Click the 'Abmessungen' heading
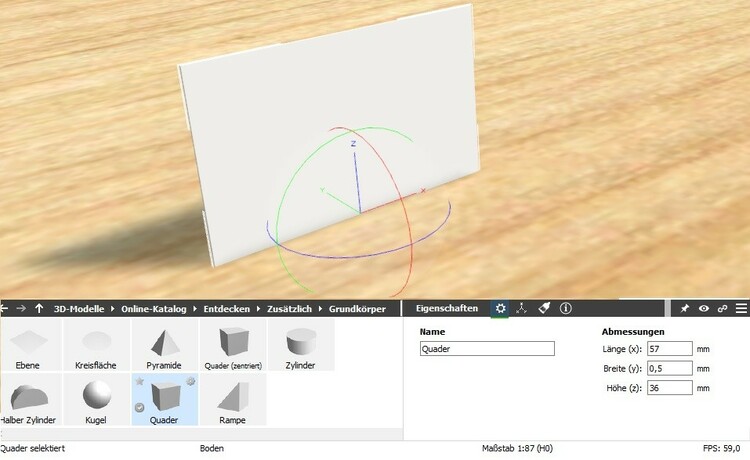 coord(633,331)
